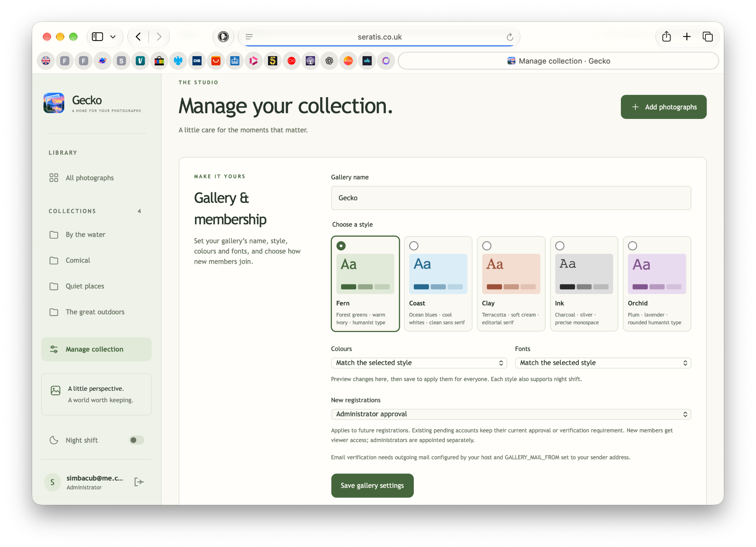This screenshot has width=756, height=547.
Task: Click the Orchid purple colour preview swatch
Action: [x=657, y=274]
